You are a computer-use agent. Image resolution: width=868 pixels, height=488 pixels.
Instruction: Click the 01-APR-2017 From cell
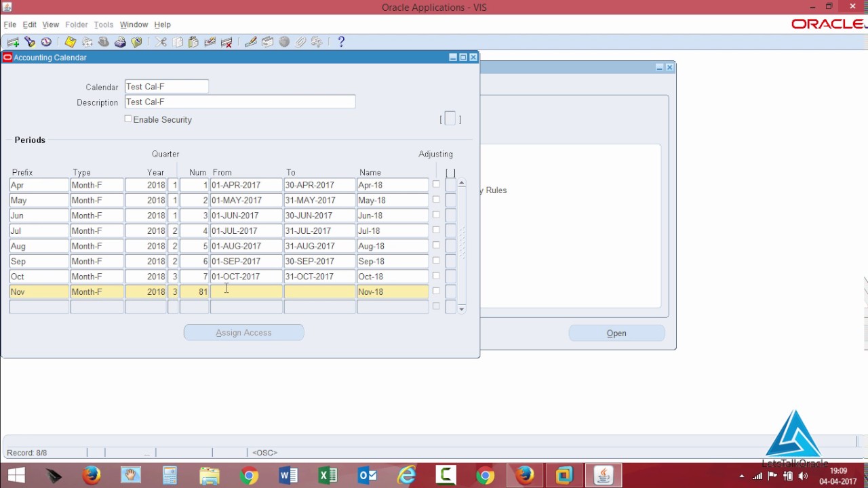246,185
